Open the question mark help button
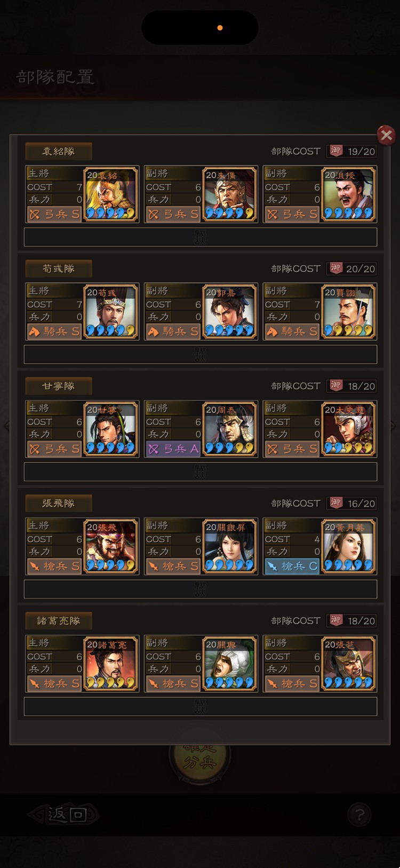The width and height of the screenshot is (400, 868). coord(359,815)
